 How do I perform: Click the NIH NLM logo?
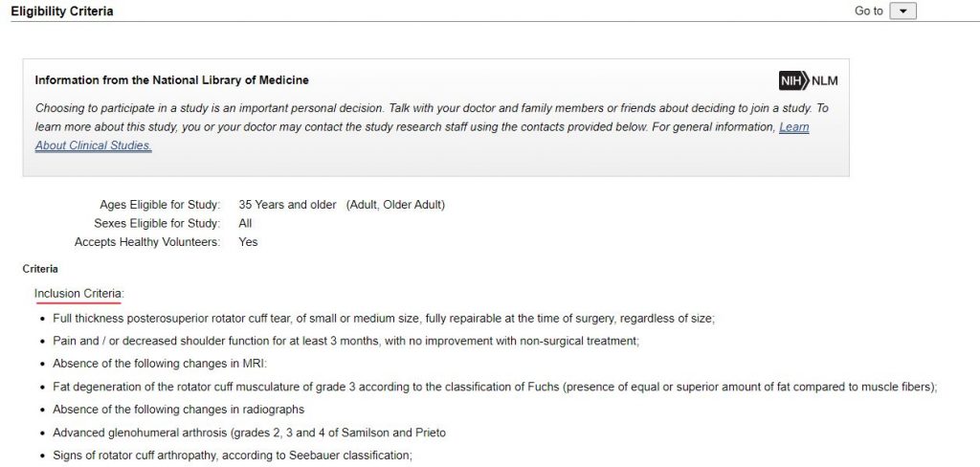[808, 80]
